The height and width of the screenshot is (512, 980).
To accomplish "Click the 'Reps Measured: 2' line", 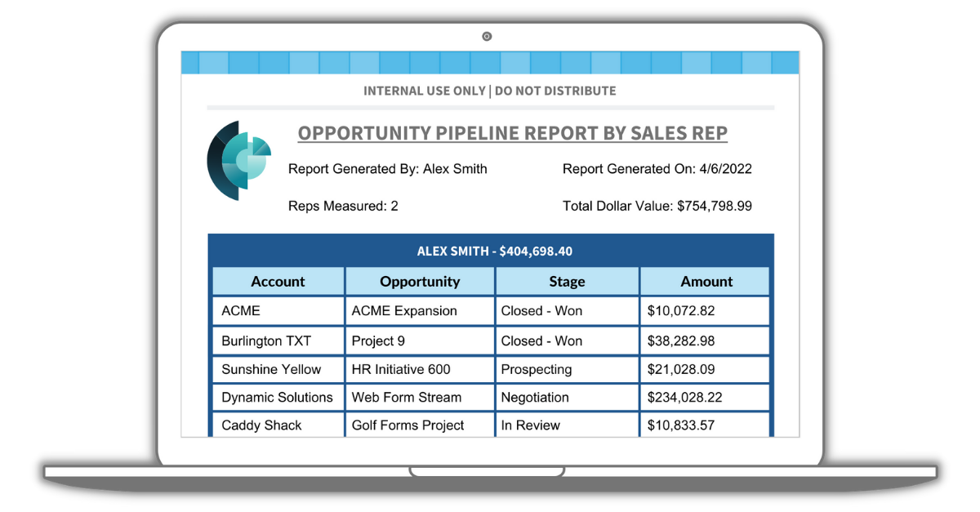I will (343, 206).
